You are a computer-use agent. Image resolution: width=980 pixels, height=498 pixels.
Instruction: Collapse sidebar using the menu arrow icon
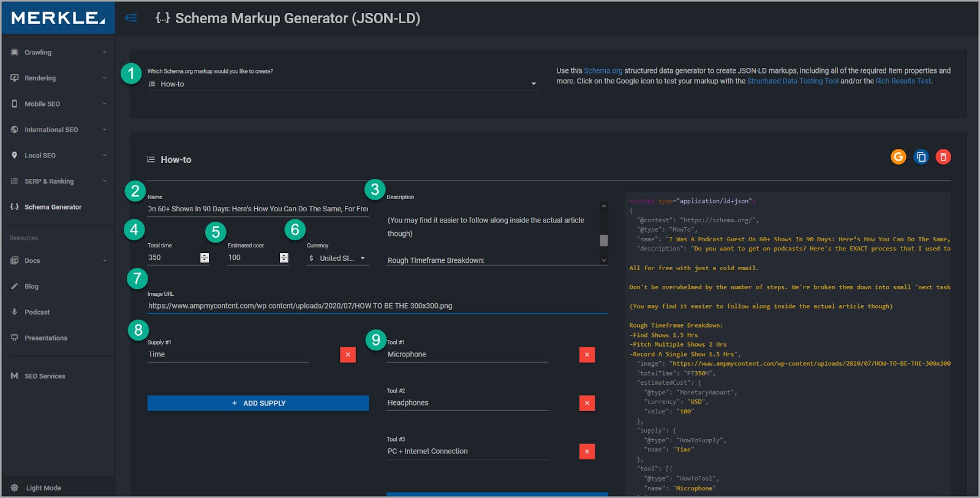(130, 18)
